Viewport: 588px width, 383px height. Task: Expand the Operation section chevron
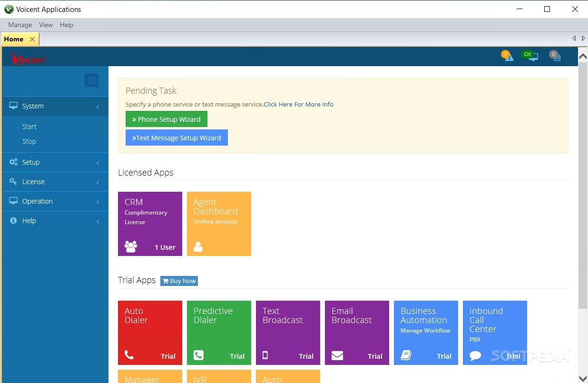[98, 202]
